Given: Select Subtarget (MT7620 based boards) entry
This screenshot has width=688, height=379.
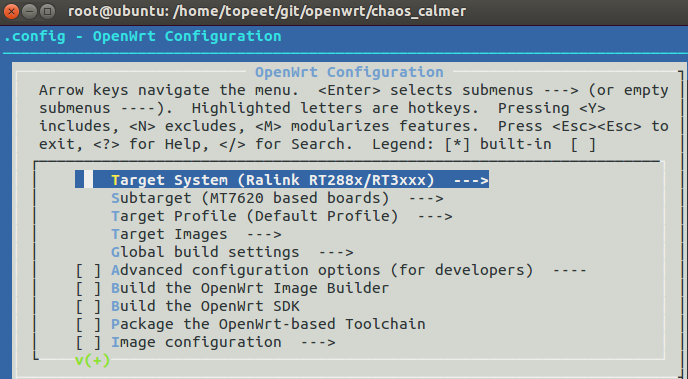Looking at the screenshot, I should pyautogui.click(x=250, y=198).
